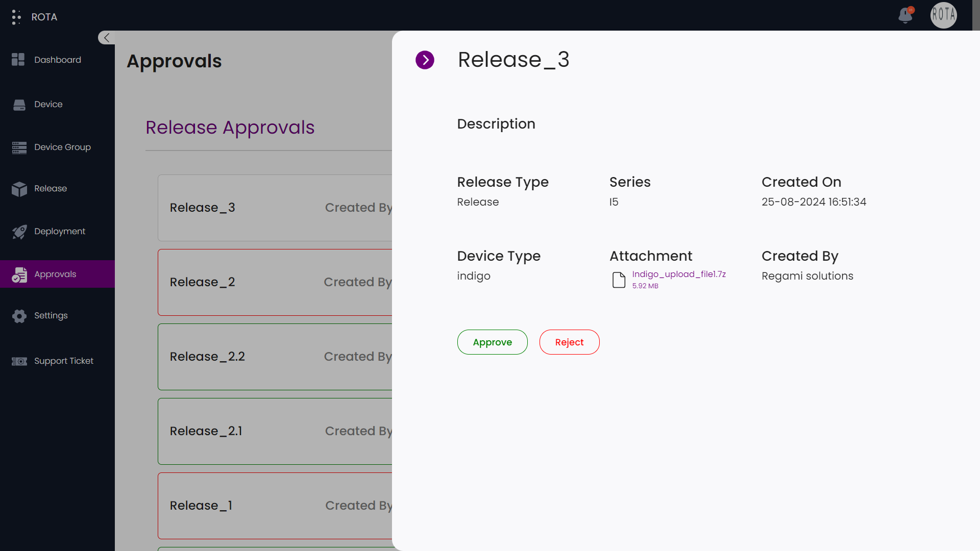The width and height of the screenshot is (980, 551).
Task: Click the Dashboard icon in sidebar
Action: pos(19,60)
